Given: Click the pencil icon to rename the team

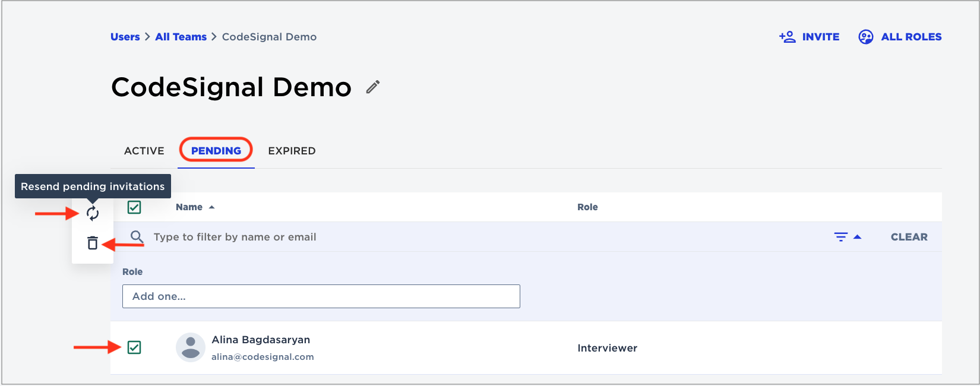Looking at the screenshot, I should tap(373, 87).
